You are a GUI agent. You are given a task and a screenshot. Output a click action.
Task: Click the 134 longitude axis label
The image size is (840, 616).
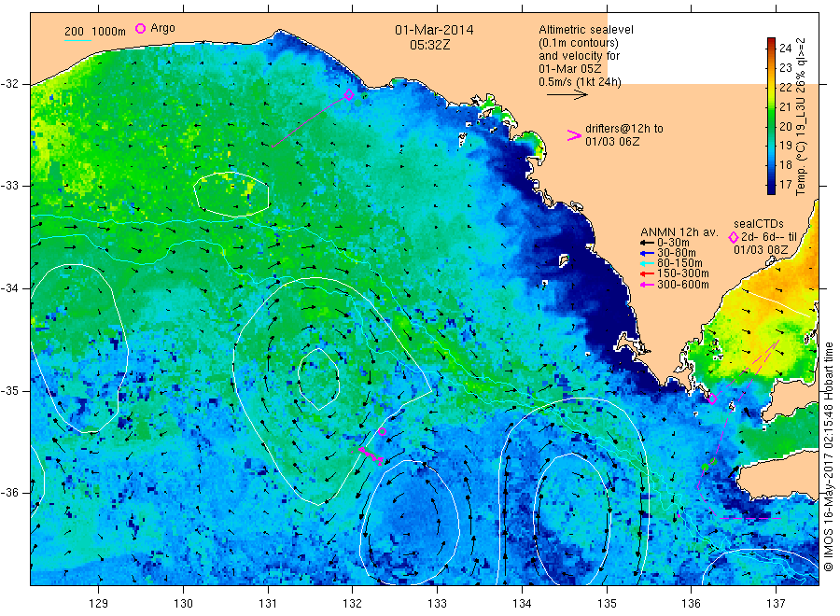(522, 604)
